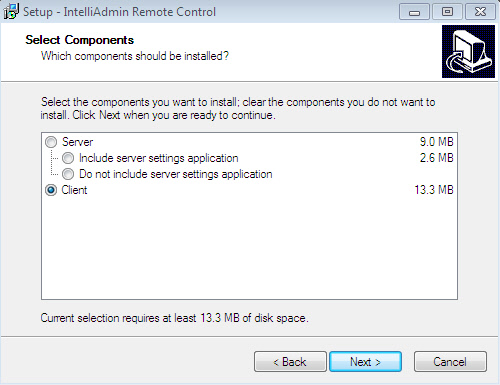Viewport: 500px width, 385px height.
Task: Click the setup icon in title bar
Action: coord(11,12)
